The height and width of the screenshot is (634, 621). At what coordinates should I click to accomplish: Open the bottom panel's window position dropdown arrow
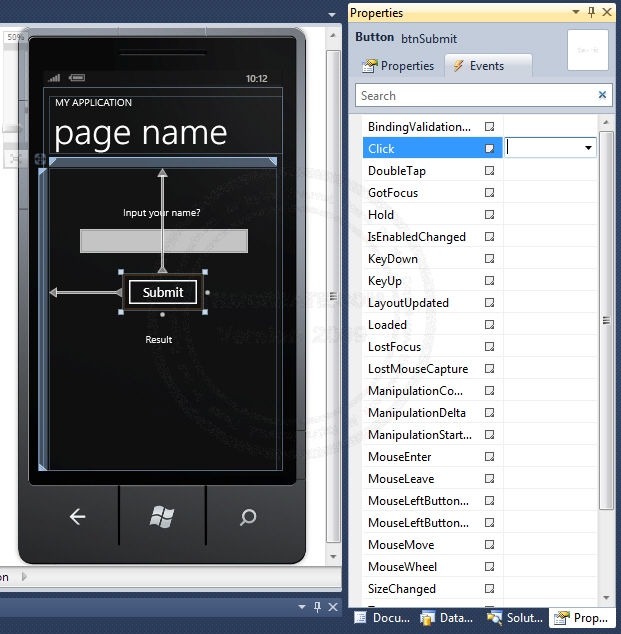click(x=301, y=607)
